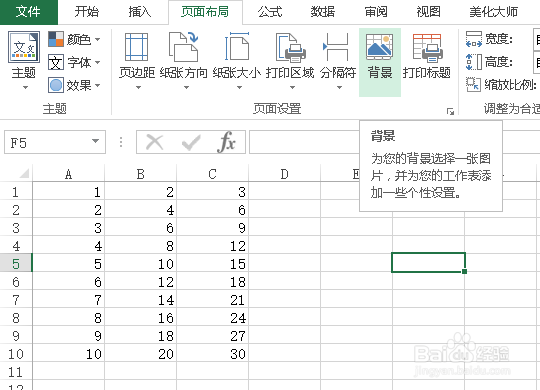
Task: Switch to the 页面布局 tab
Action: pyautogui.click(x=205, y=12)
